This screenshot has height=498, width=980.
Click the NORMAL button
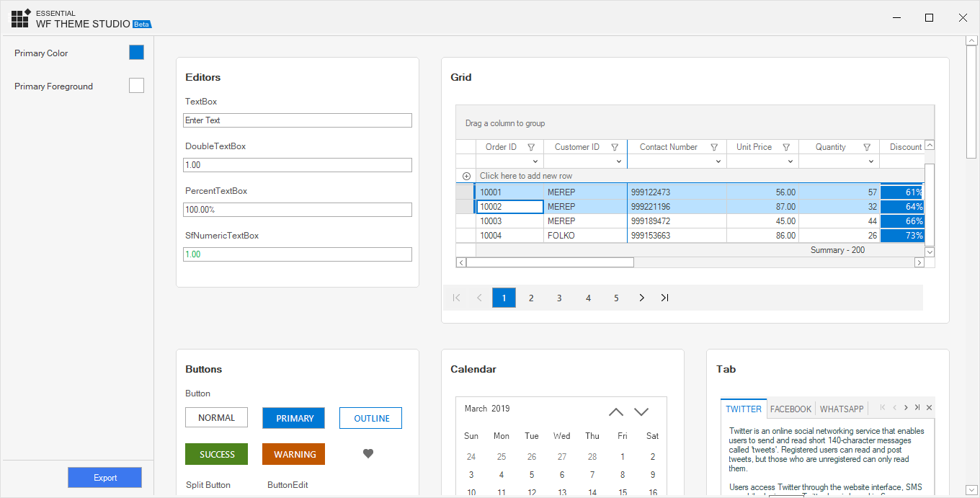(216, 418)
